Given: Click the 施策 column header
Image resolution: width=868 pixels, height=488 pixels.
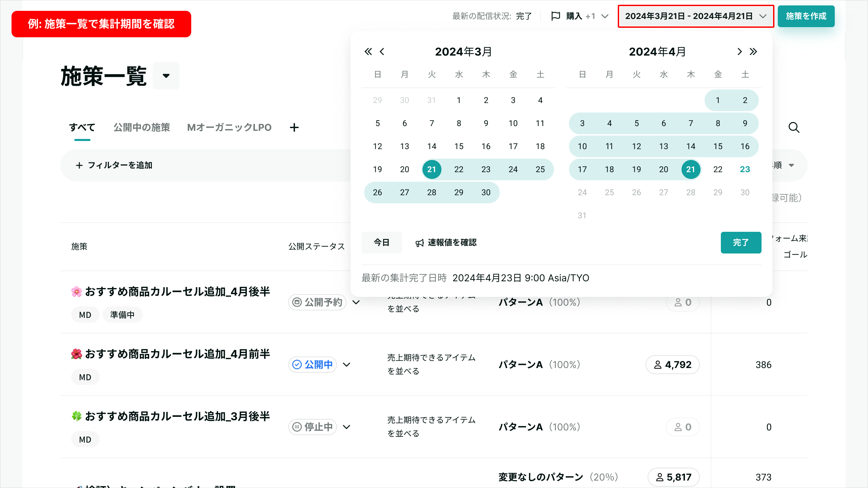Looking at the screenshot, I should point(79,247).
